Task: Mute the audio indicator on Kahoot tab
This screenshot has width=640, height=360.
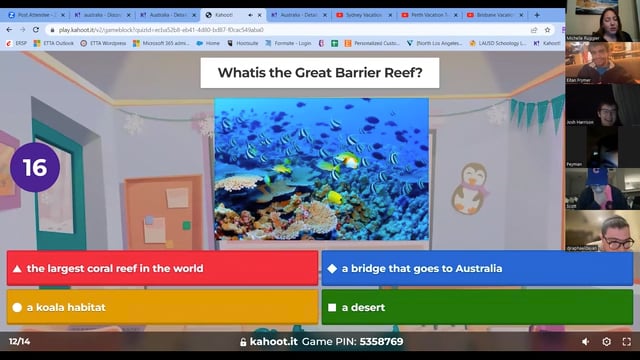Action: pyautogui.click(x=250, y=15)
